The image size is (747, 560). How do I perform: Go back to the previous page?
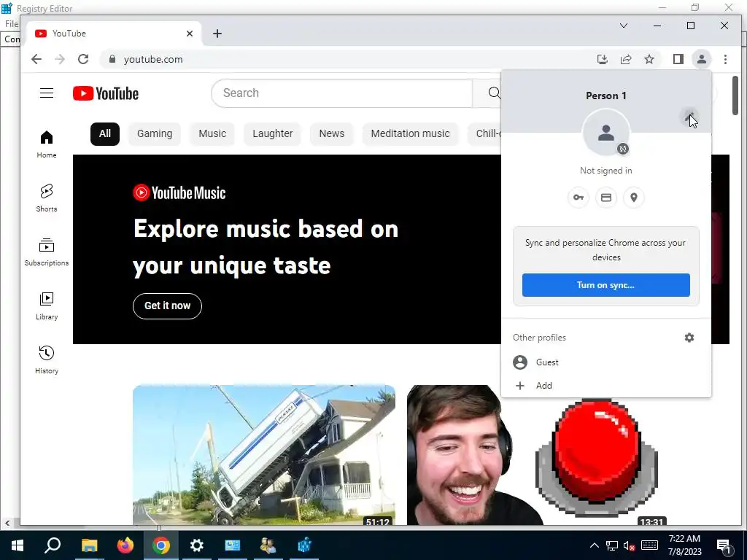36,59
